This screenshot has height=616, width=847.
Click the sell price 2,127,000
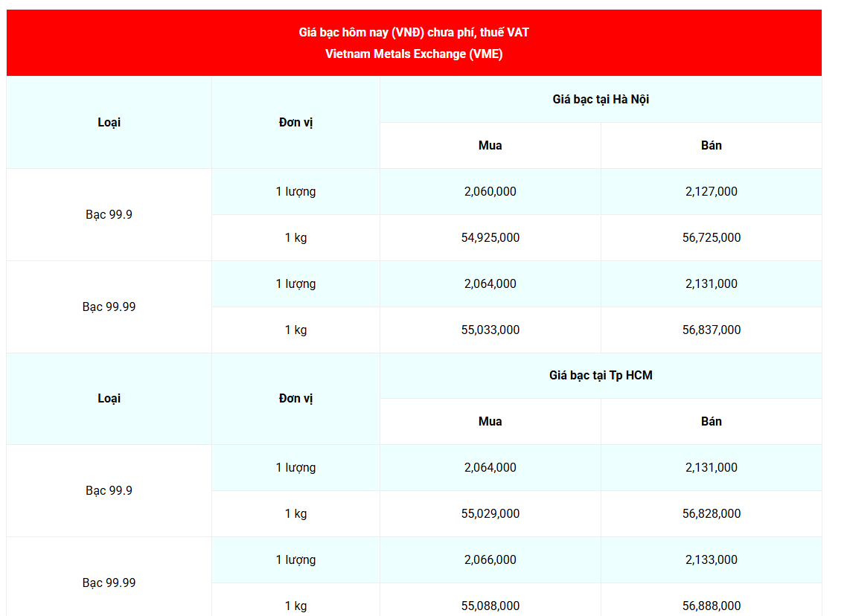(711, 192)
